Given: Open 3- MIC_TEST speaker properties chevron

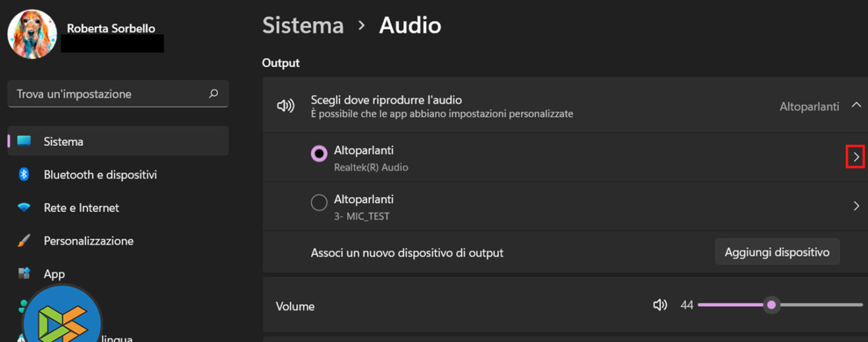Looking at the screenshot, I should pyautogui.click(x=856, y=206).
